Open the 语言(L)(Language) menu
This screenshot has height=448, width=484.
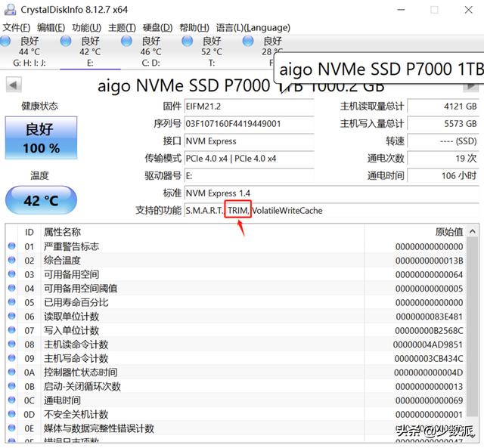(x=253, y=28)
